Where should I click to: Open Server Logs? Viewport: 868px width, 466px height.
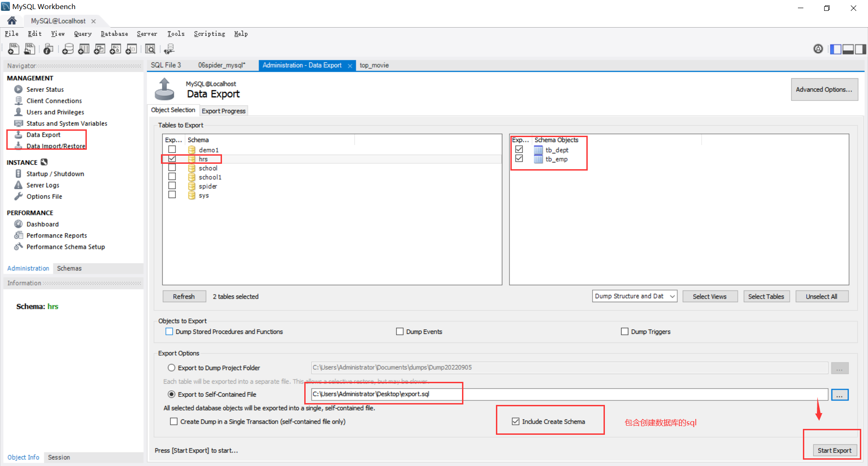(x=42, y=185)
